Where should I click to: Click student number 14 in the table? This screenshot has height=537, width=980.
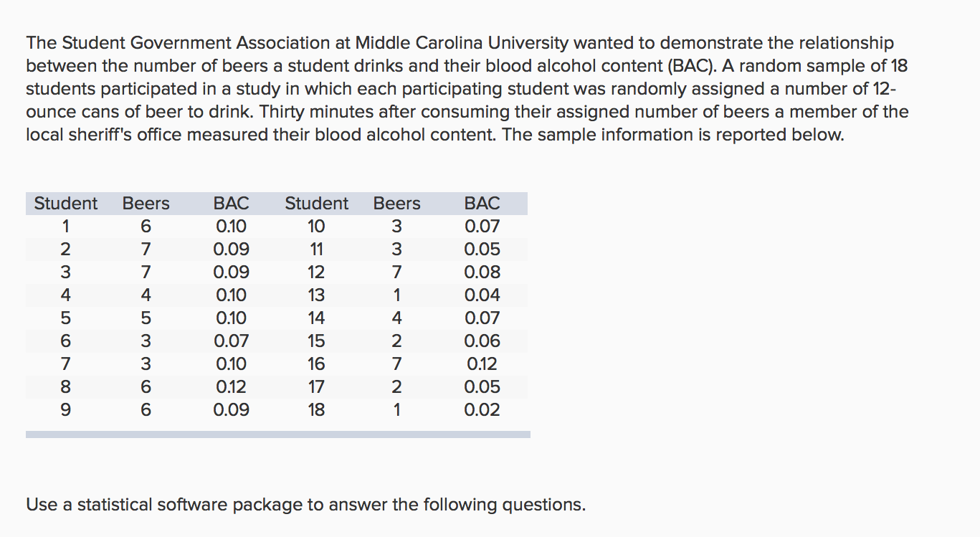tap(316, 318)
